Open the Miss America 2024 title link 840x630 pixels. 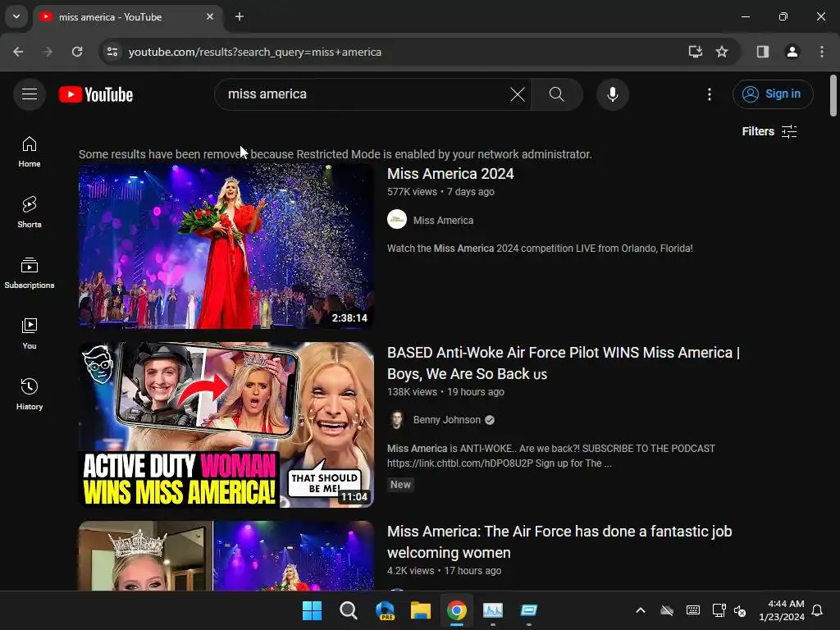coord(450,174)
